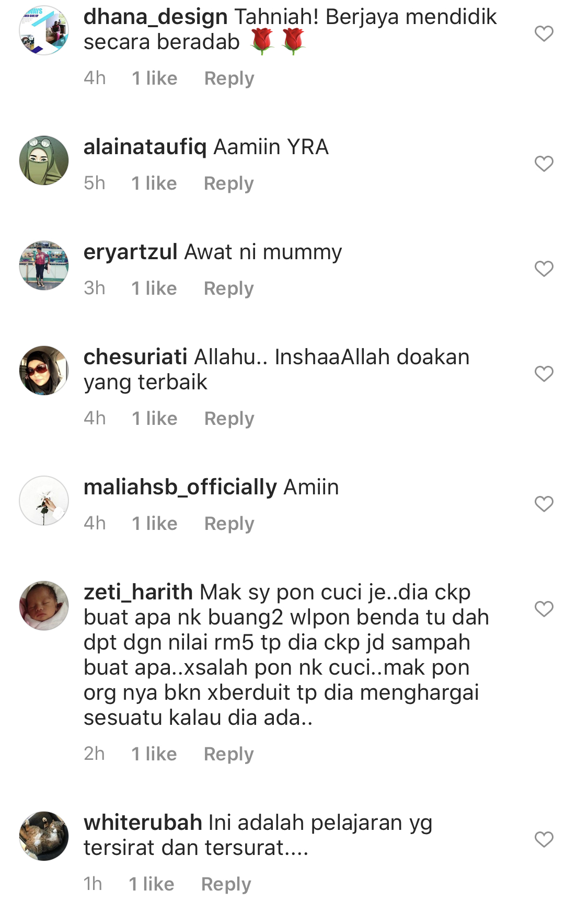Open the maliahsb_officially username link
The width and height of the screenshot is (588, 902).
[180, 488]
